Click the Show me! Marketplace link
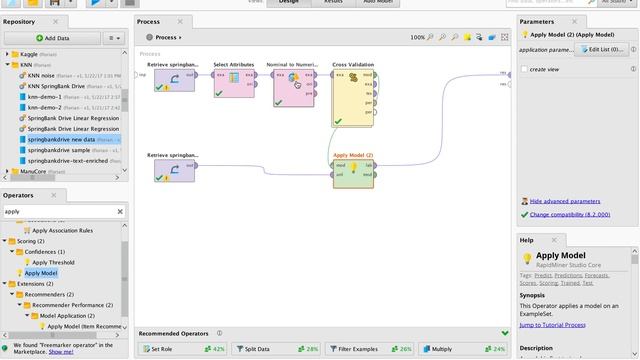 click(61, 351)
